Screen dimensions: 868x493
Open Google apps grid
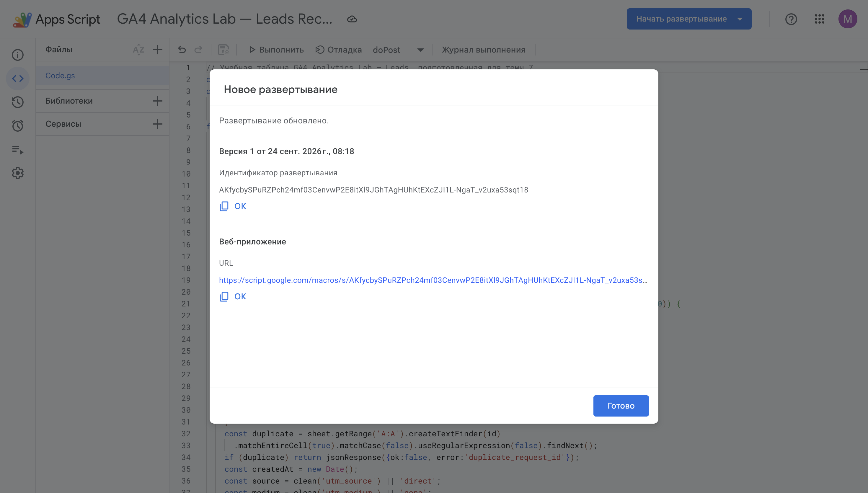coord(819,19)
